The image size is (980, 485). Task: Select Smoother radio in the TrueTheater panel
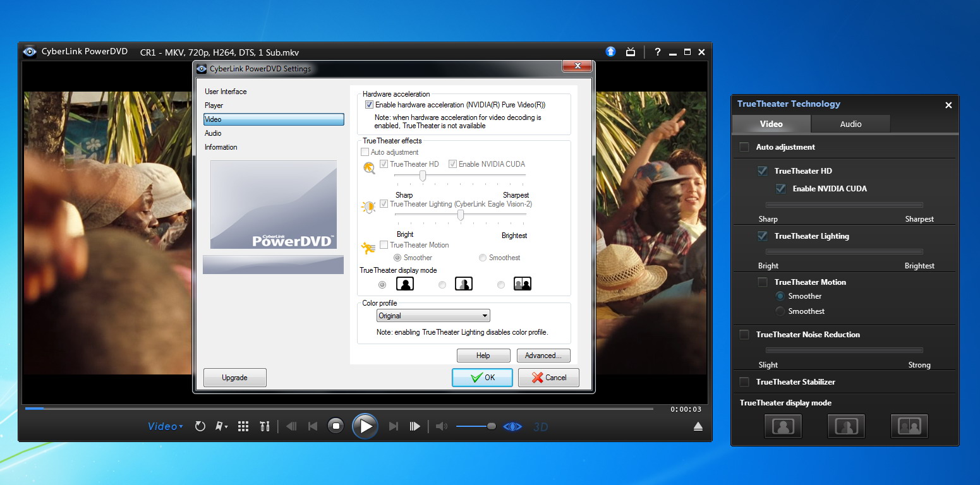tap(780, 296)
